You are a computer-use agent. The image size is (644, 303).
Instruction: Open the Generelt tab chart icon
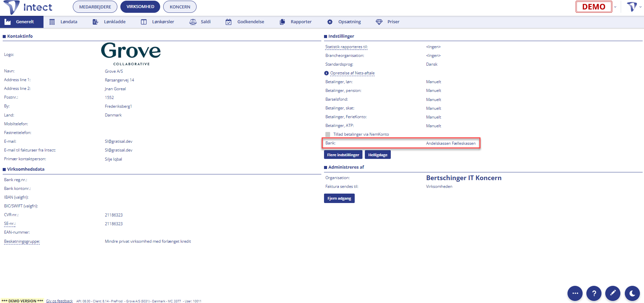pyautogui.click(x=7, y=22)
